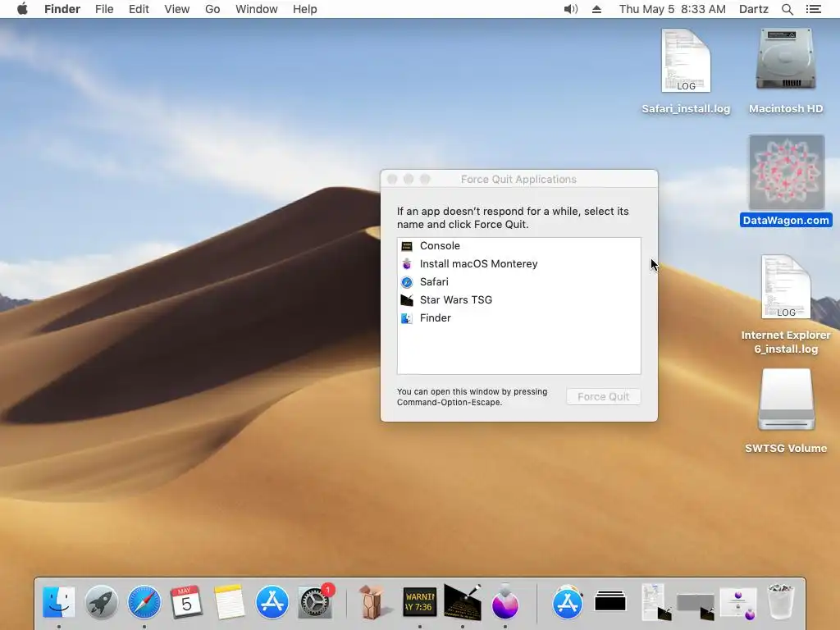Viewport: 840px width, 630px height.
Task: Select Safari in Force Quit list
Action: pos(518,282)
